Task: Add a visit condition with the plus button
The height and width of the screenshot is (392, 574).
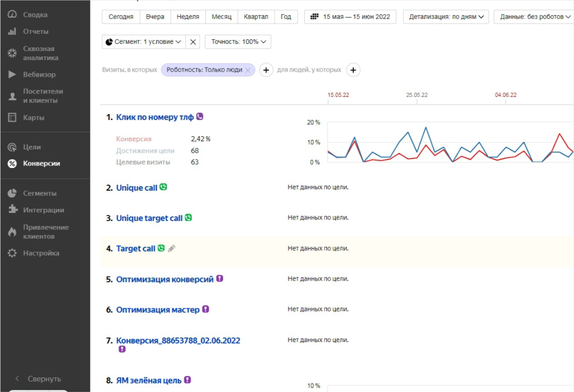Action: coord(266,70)
